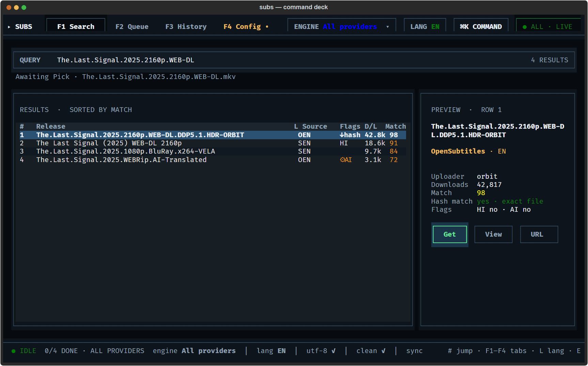588x366 pixels.
Task: Sort by the D/L column header
Action: click(371, 126)
